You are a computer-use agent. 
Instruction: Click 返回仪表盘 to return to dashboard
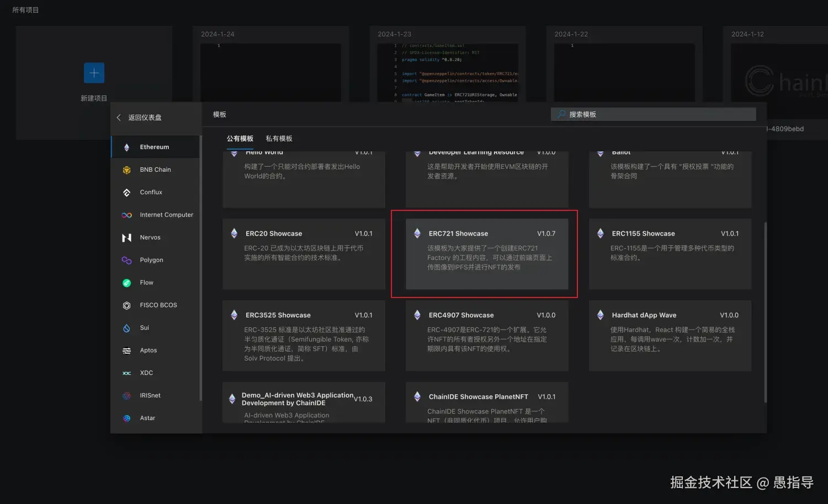point(145,118)
